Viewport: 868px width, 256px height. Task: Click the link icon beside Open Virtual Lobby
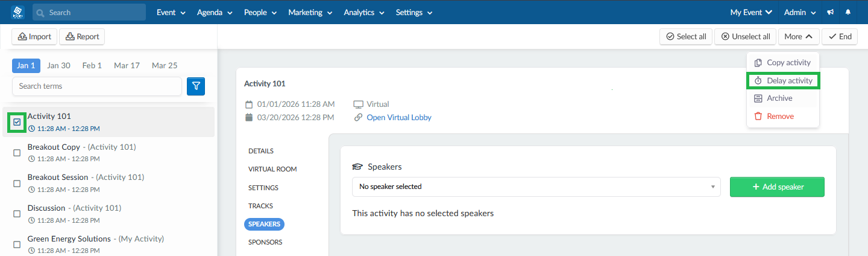coord(358,118)
